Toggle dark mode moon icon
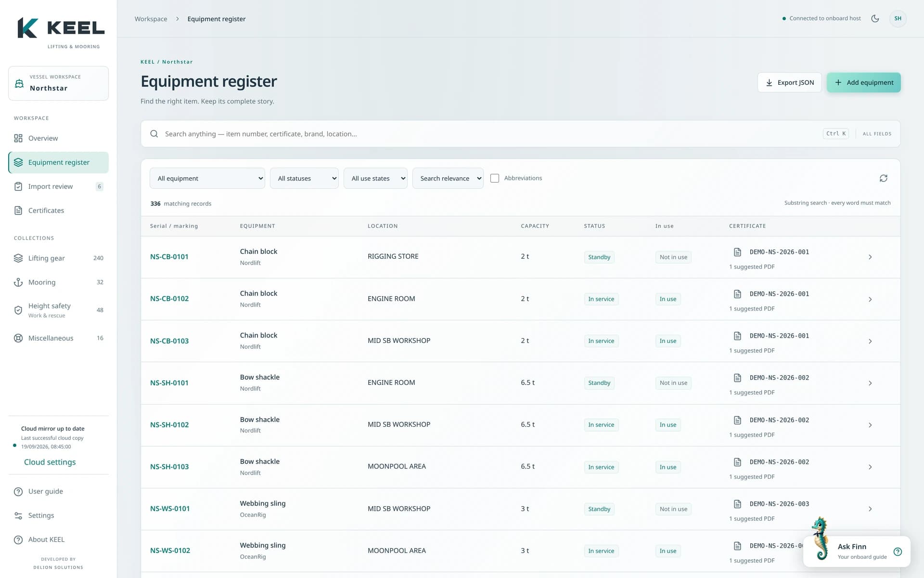This screenshot has width=924, height=578. (875, 18)
